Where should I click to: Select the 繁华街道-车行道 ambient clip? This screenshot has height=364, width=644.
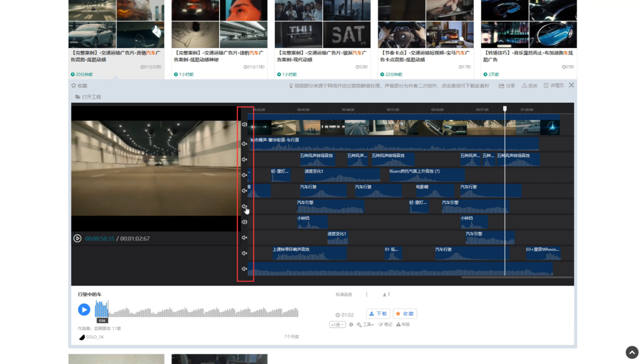pyautogui.click(x=394, y=144)
